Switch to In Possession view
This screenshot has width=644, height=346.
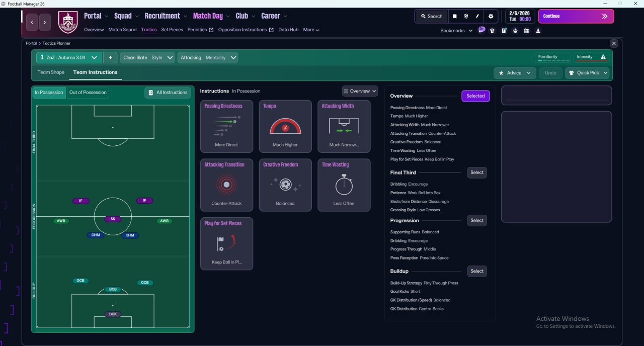point(49,93)
